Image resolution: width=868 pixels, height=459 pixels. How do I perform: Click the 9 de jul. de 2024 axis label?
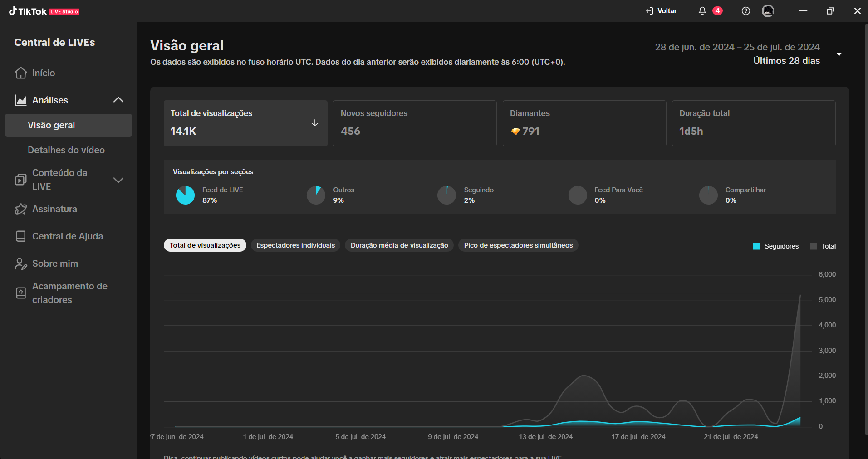coord(453,437)
